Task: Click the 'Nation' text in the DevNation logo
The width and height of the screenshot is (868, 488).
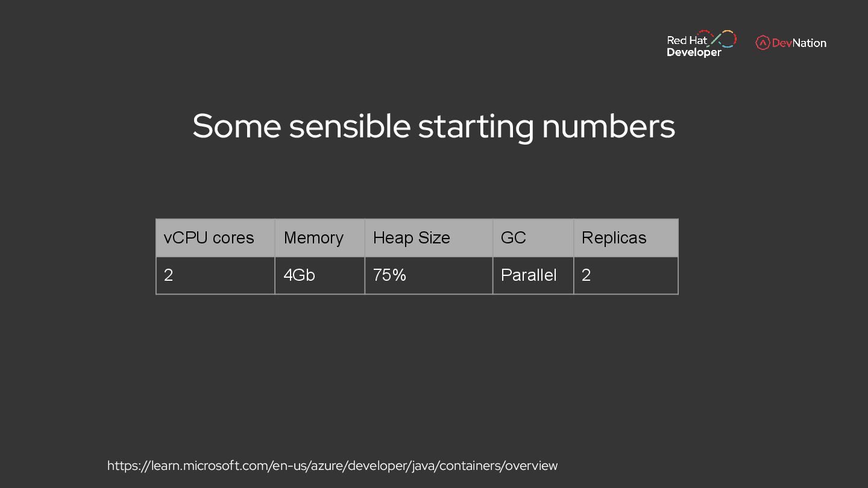Action: (x=810, y=43)
